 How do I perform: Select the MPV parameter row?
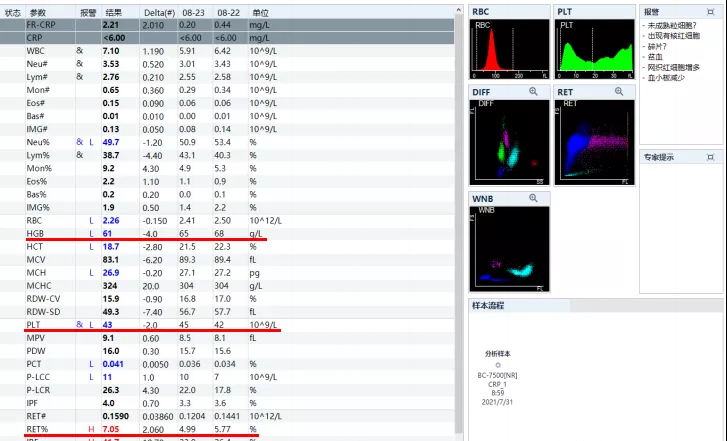click(x=227, y=338)
